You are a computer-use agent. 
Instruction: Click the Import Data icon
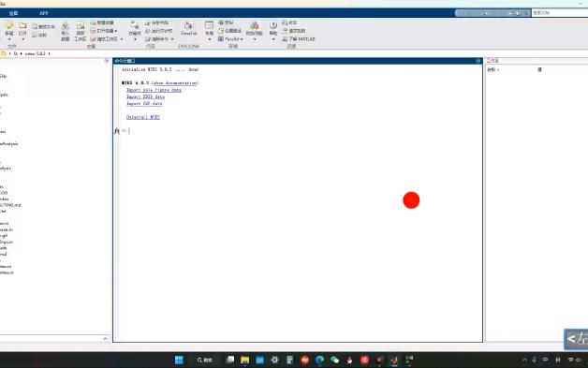click(66, 26)
